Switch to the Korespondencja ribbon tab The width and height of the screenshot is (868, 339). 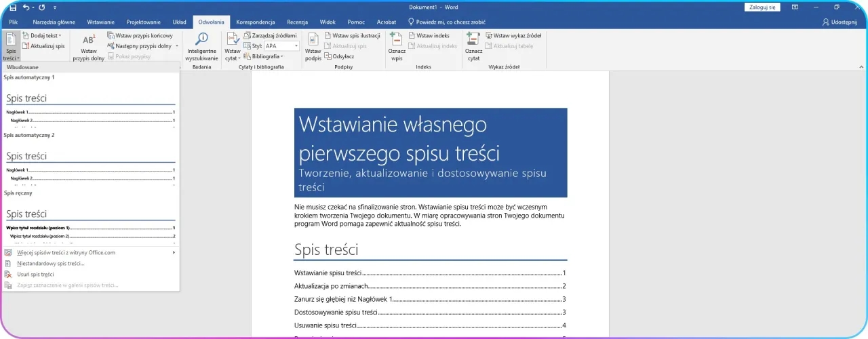255,22
